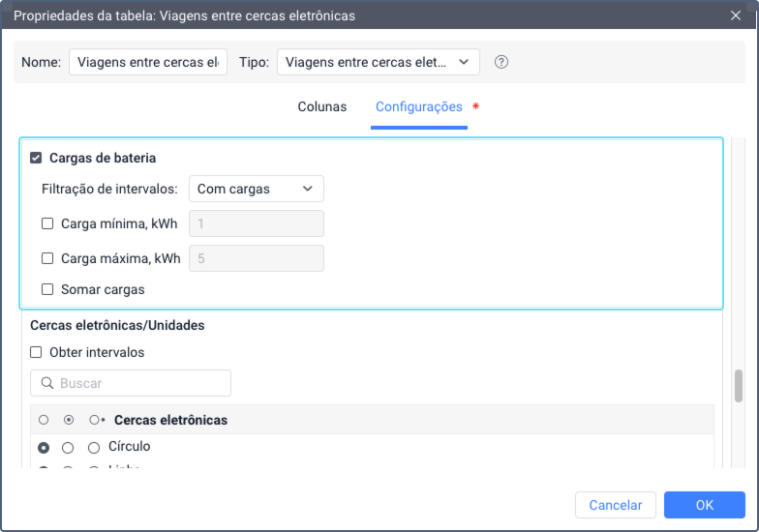This screenshot has height=532, width=759.
Task: Click second header icon in Cercas eletrônicas row
Action: (68, 420)
